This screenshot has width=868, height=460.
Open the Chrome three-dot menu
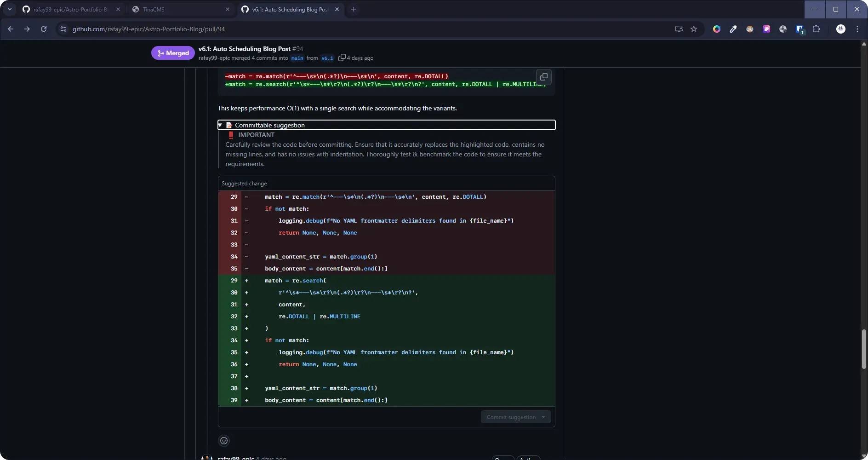(x=857, y=29)
